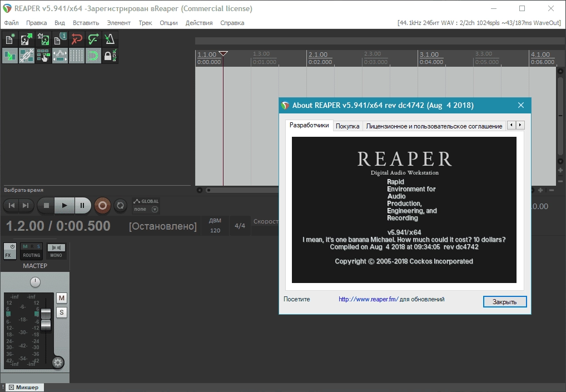Click the Закрыть button
Viewport: 566px width, 392px height.
coord(505,302)
